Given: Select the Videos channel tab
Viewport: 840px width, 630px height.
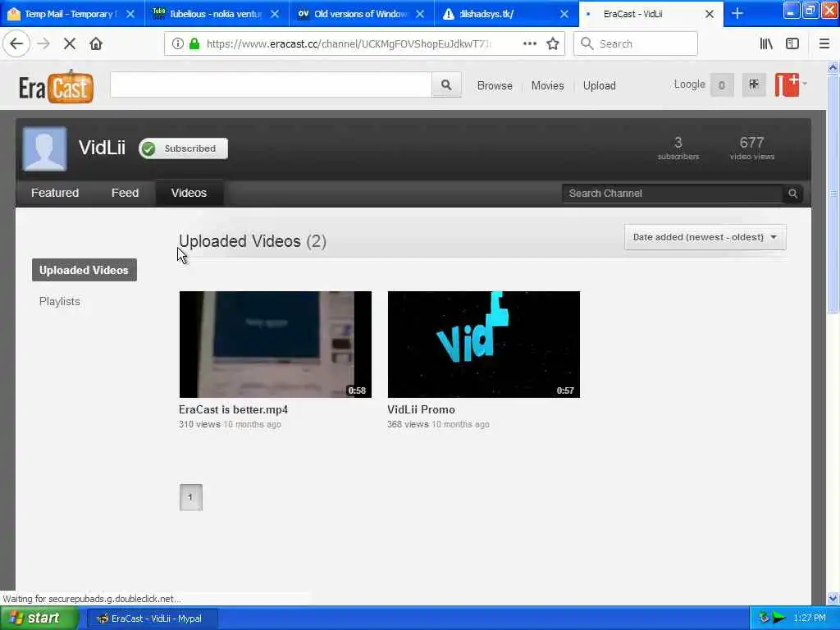Looking at the screenshot, I should coord(189,193).
